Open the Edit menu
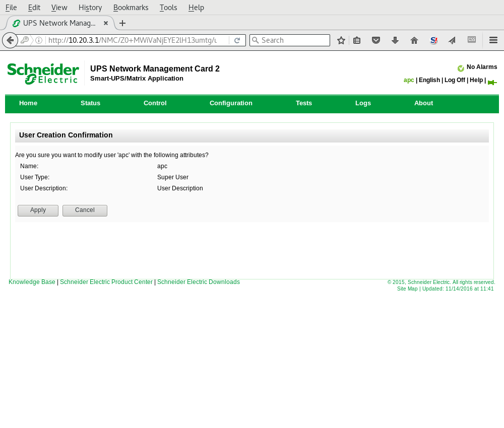Image resolution: width=504 pixels, height=428 pixels. [34, 8]
